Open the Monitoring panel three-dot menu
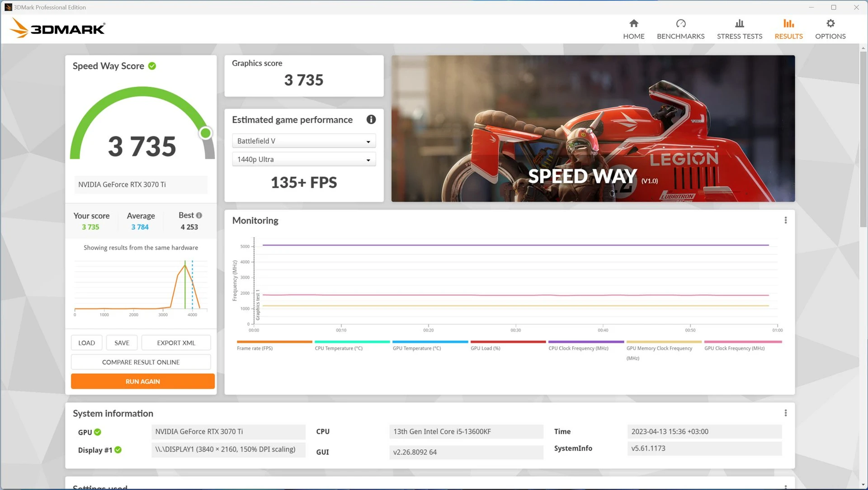This screenshot has width=868, height=490. pyautogui.click(x=785, y=220)
